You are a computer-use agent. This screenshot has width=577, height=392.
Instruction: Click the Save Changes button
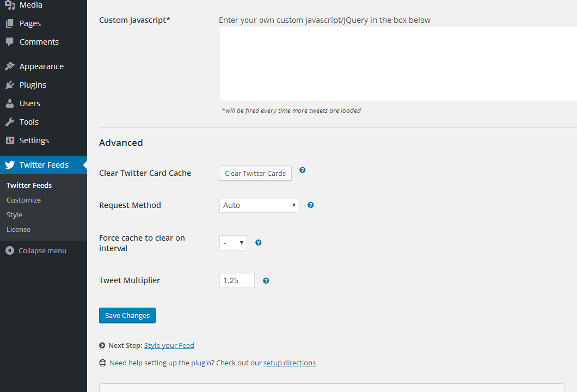click(127, 316)
